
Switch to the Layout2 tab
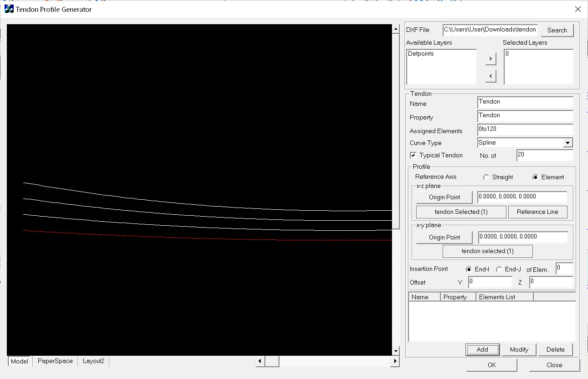click(93, 361)
